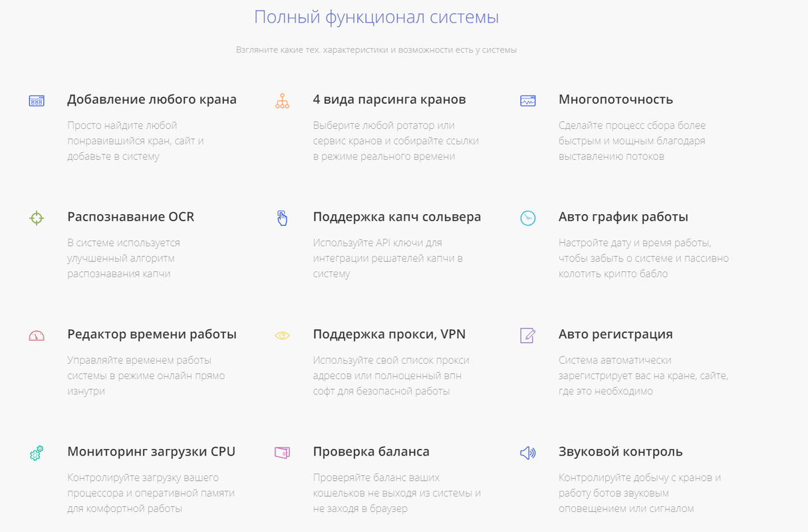Select the Полный функционал системы heading
808x532 pixels.
point(376,17)
